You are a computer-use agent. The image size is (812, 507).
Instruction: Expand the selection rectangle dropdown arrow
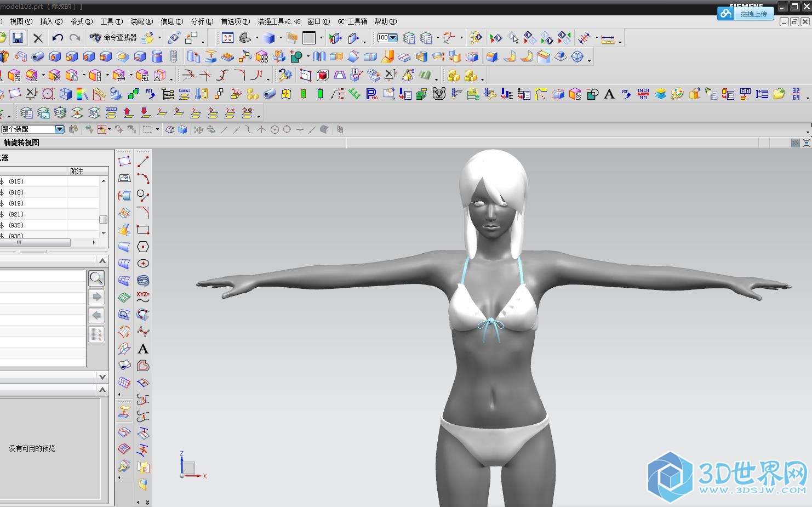click(x=157, y=129)
